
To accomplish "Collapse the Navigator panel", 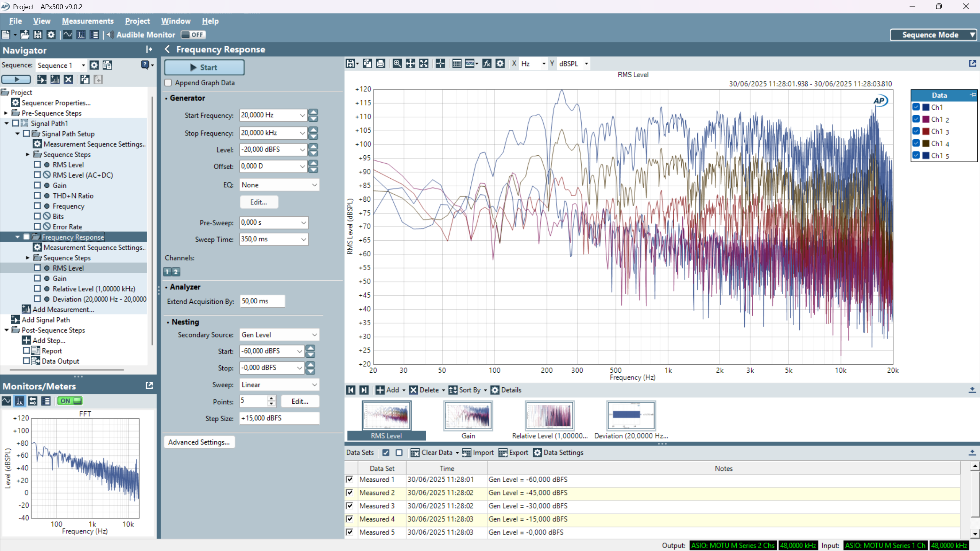I will [x=149, y=50].
